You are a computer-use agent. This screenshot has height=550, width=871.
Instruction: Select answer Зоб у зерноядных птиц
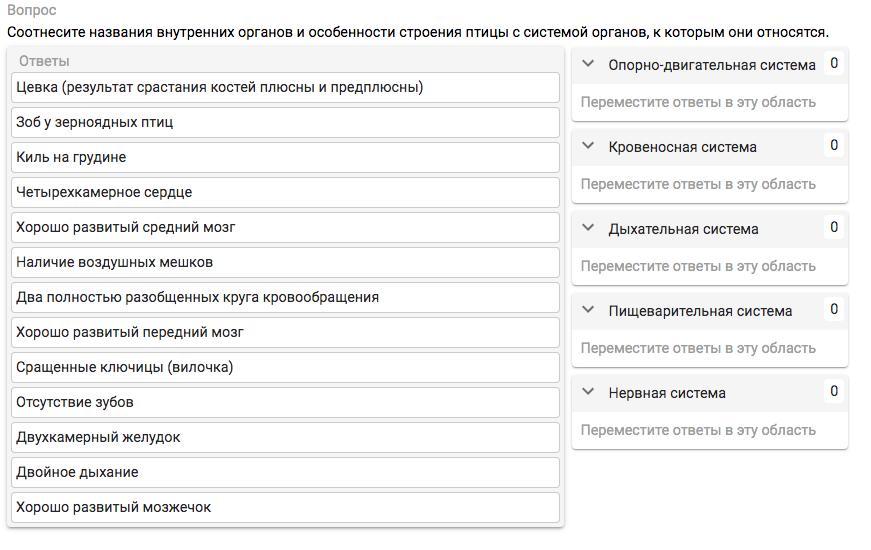(x=285, y=122)
